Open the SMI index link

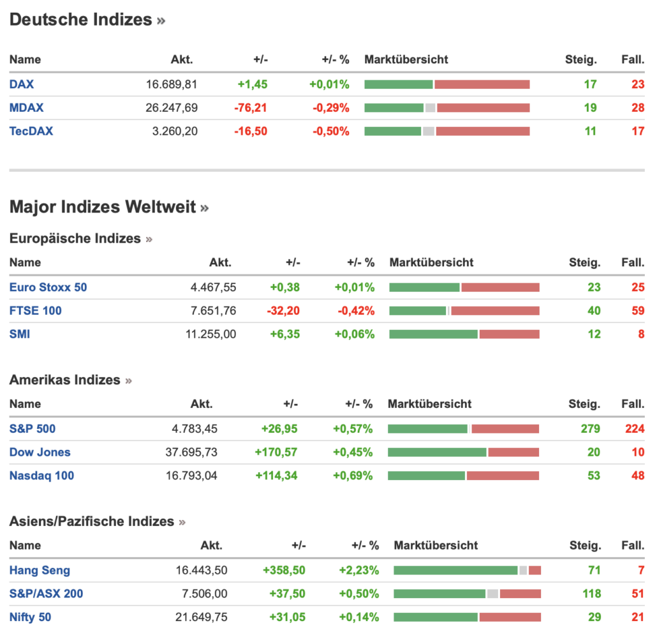click(x=20, y=334)
